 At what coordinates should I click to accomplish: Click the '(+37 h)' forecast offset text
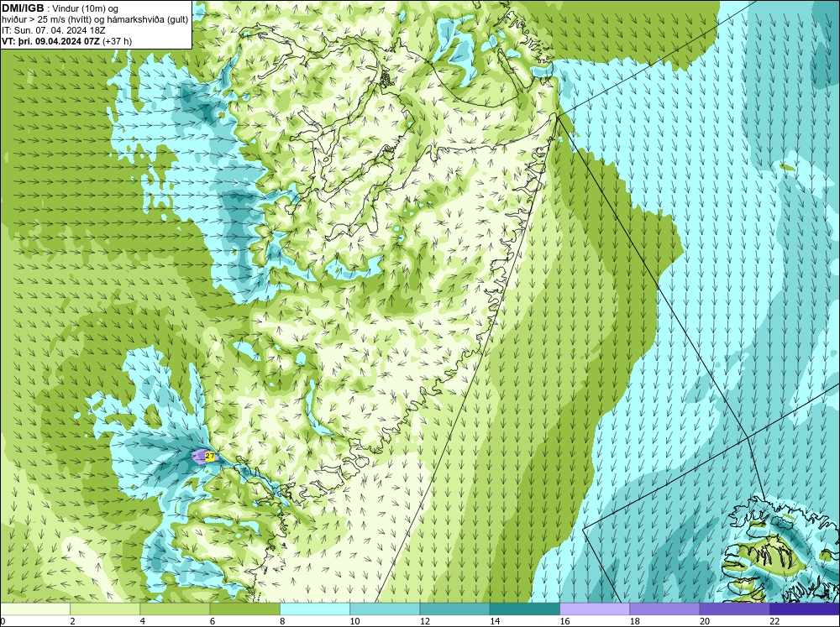pos(118,40)
